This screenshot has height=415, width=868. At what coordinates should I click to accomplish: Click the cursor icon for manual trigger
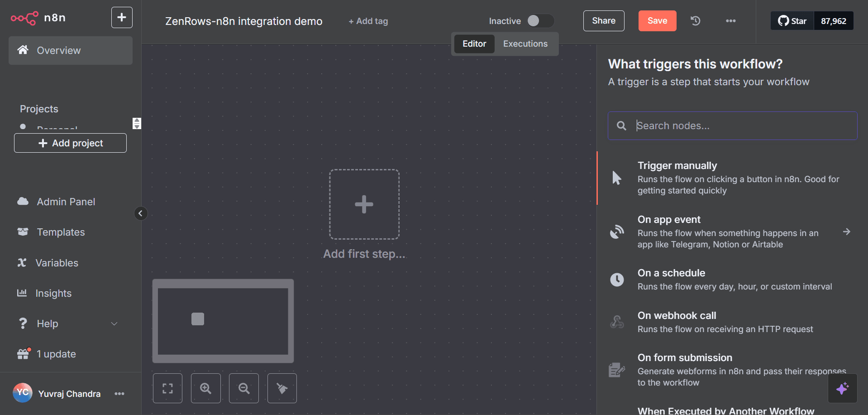click(617, 178)
